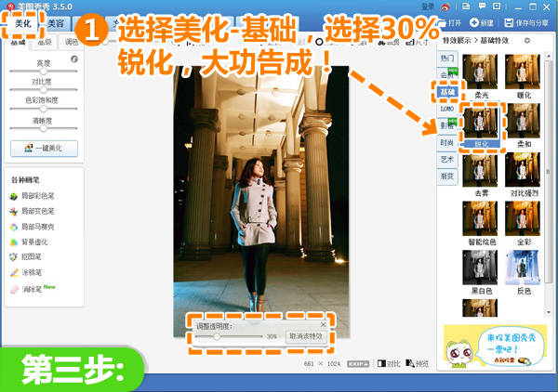Apply the 锐化 sharpen effect thumbnail
Viewport: 558px width, 392px height.
coord(481,121)
